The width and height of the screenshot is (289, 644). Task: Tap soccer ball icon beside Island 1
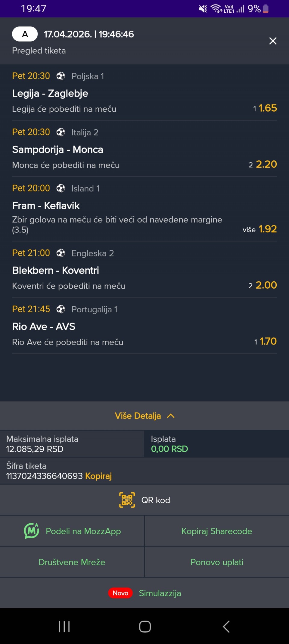coord(61,188)
